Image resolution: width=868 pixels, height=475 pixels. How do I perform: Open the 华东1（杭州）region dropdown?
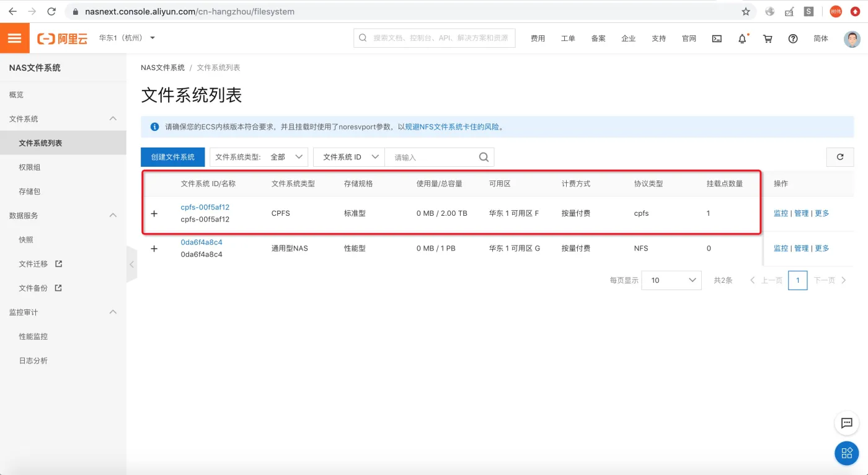click(127, 38)
